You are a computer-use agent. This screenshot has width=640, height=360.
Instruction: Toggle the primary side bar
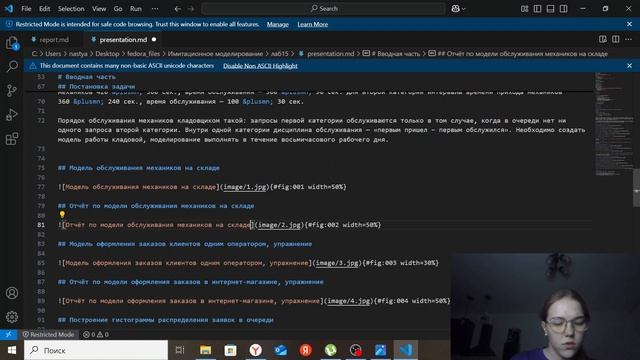coord(538,9)
